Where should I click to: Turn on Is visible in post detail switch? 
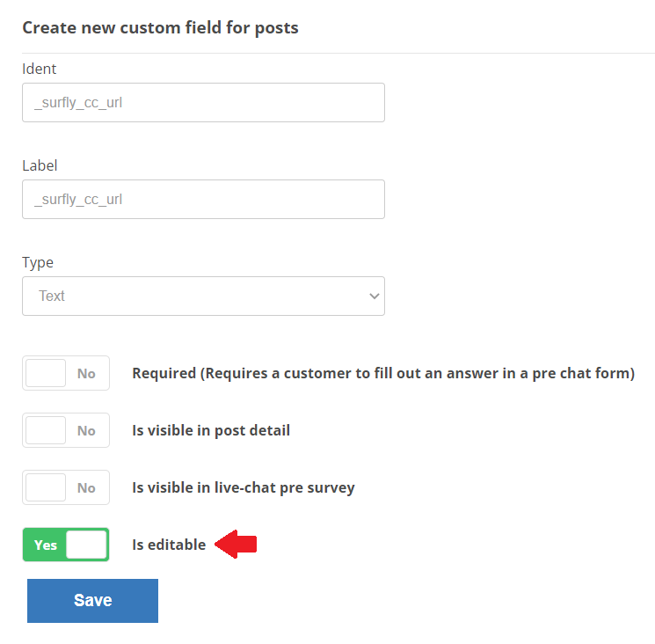click(x=66, y=430)
